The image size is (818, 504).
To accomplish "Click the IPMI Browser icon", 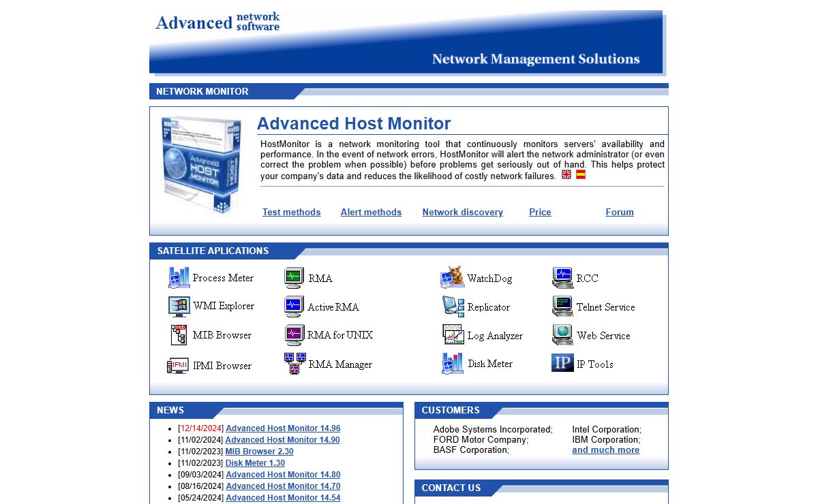I will 178,366.
